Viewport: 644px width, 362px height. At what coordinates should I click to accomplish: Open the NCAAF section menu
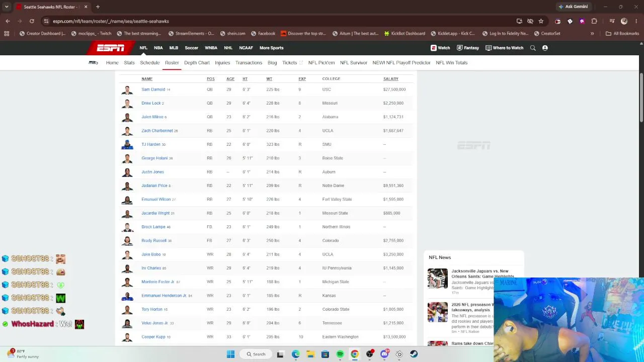point(246,48)
